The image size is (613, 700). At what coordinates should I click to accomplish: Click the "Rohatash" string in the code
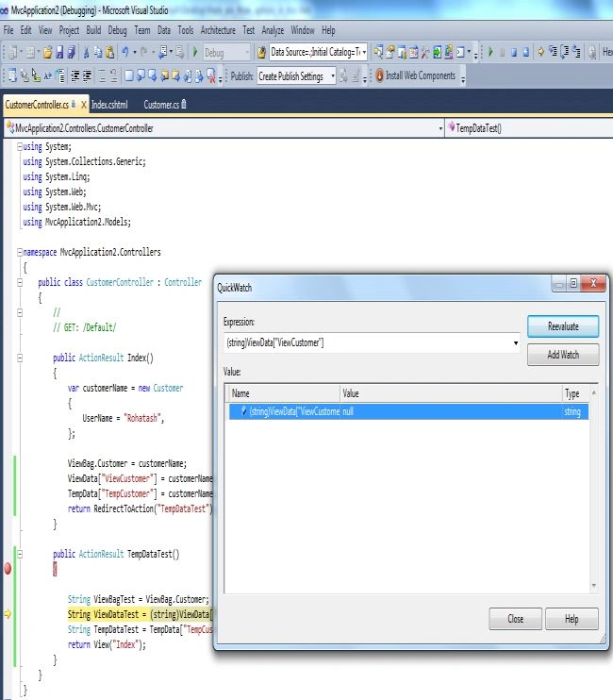pos(142,418)
